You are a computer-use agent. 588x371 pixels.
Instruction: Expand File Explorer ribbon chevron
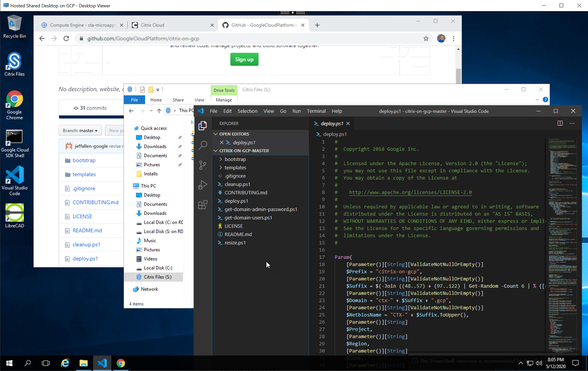pyautogui.click(x=537, y=100)
